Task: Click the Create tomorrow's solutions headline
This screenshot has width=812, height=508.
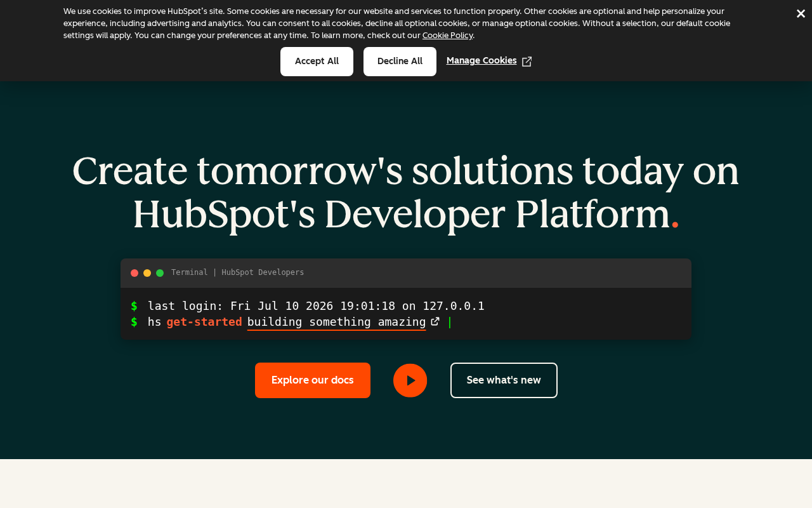Action: 406,192
